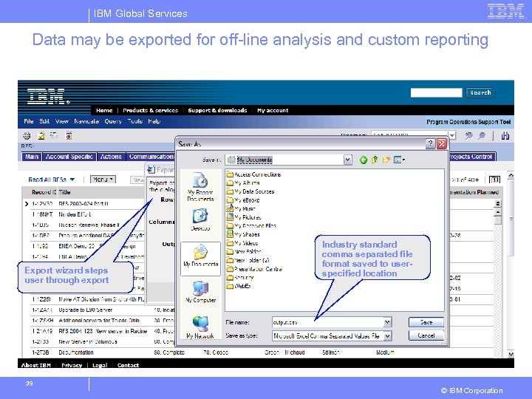Open the Read All RFSs dropdown
The image size is (532, 399).
pos(52,180)
